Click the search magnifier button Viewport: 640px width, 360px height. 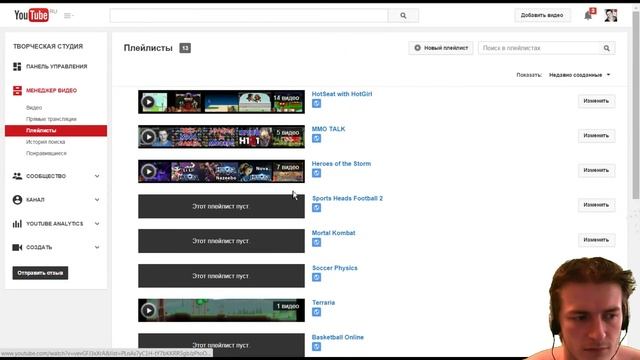[403, 16]
